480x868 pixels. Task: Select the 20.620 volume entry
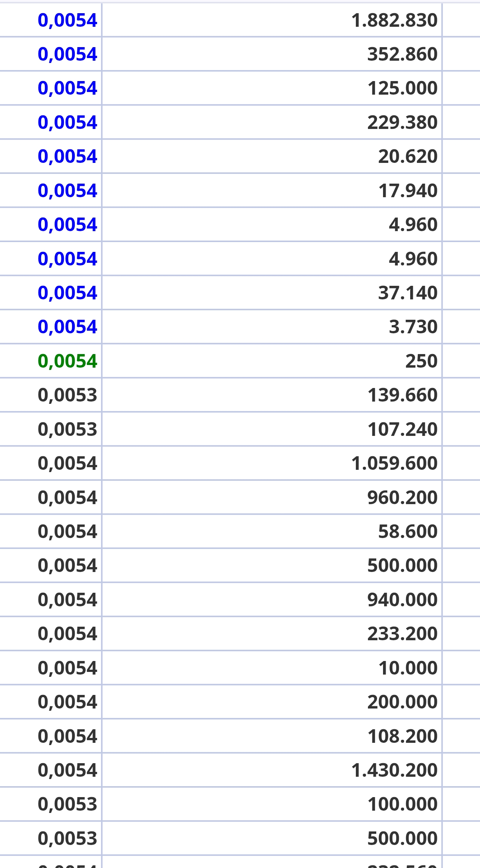pos(408,156)
